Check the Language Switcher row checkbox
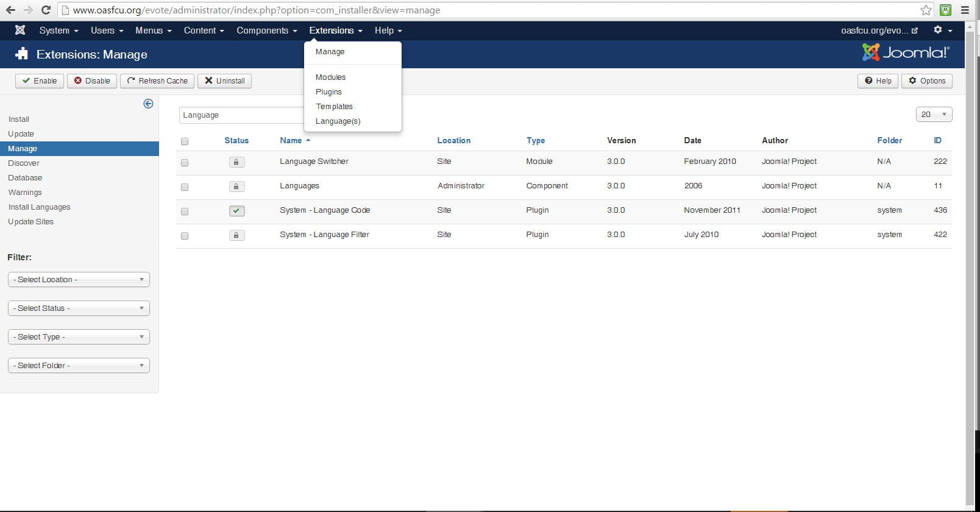The image size is (980, 512). [185, 163]
